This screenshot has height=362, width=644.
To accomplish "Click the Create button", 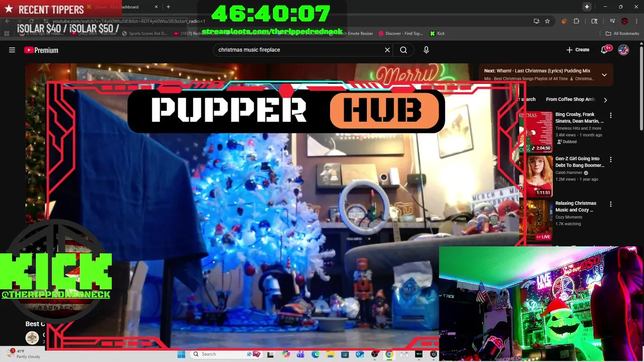I will 578,50.
